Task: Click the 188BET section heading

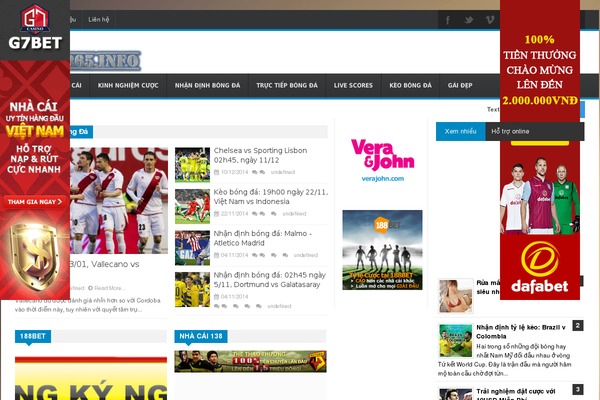Action: [x=33, y=336]
